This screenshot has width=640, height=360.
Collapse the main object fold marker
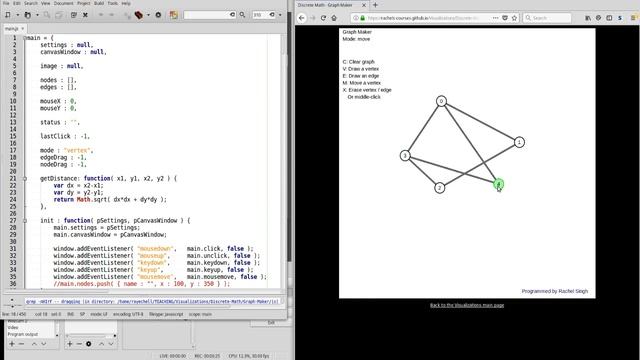tap(25, 38)
